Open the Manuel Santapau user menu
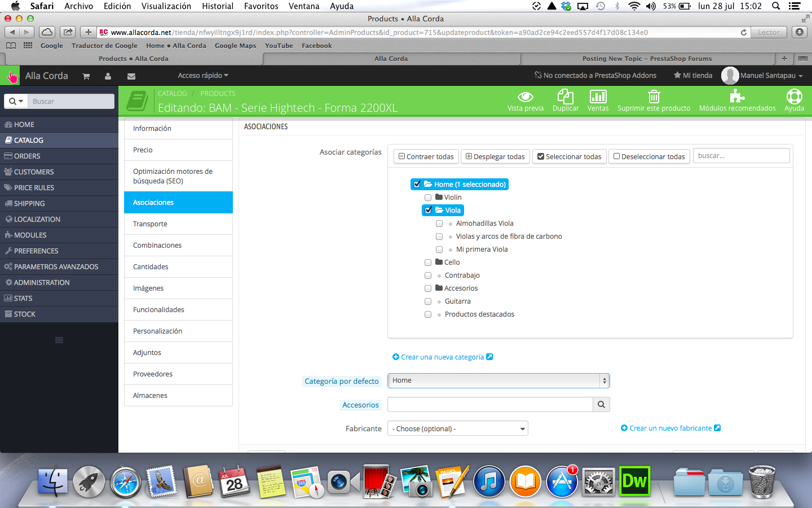 tap(762, 76)
